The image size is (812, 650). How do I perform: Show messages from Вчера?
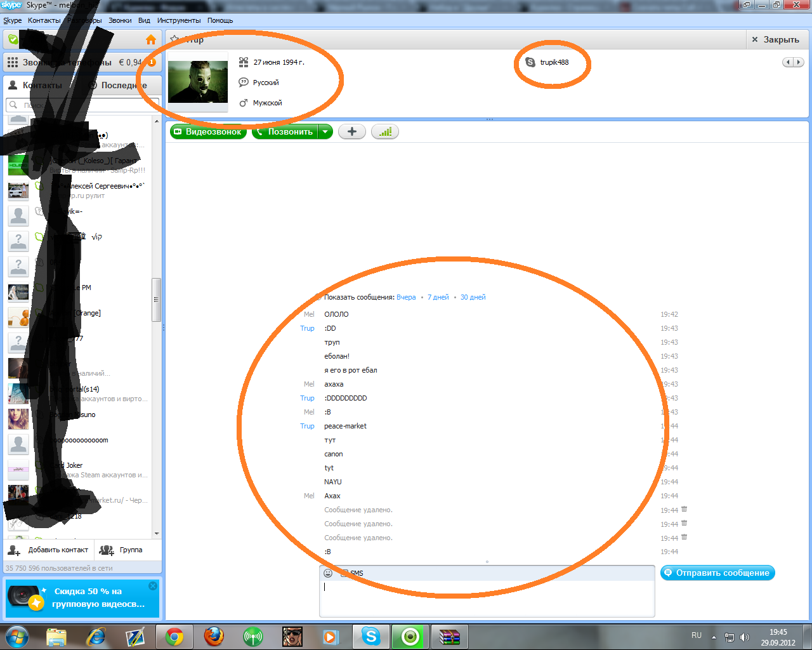(x=406, y=297)
